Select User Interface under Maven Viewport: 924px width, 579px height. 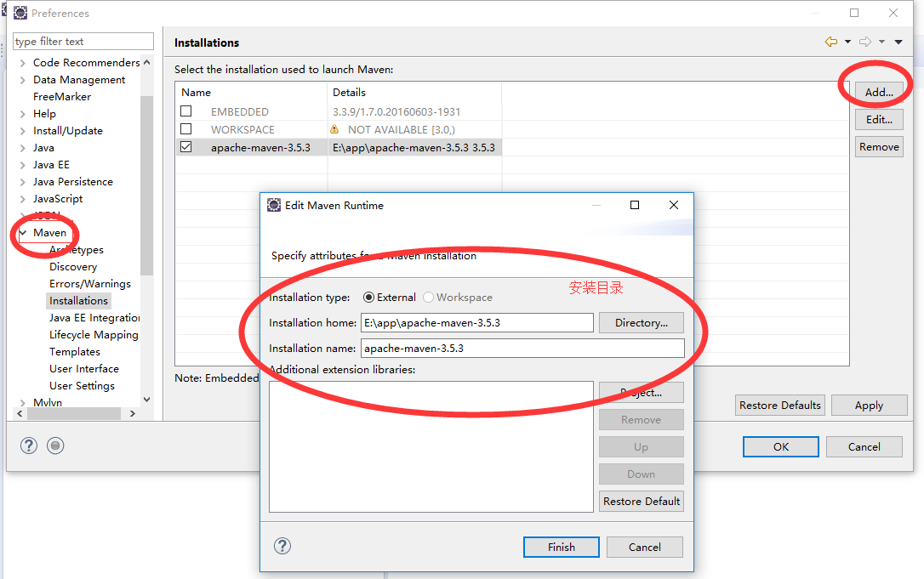click(84, 369)
